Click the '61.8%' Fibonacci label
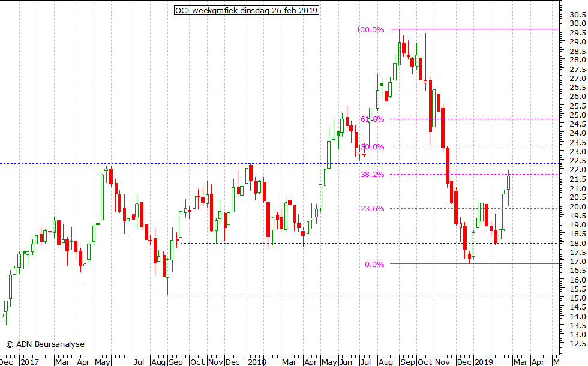Image resolution: width=588 pixels, height=366 pixels. tap(373, 119)
